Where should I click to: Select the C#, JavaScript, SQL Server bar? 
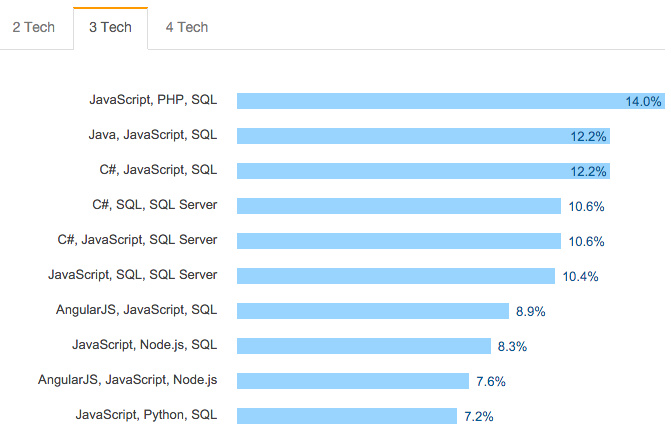coord(399,241)
